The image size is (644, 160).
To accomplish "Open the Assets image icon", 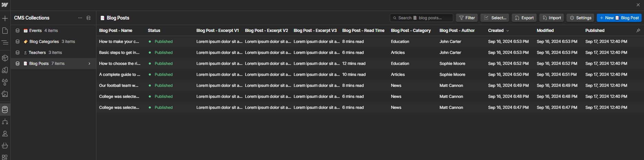I will point(5,94).
